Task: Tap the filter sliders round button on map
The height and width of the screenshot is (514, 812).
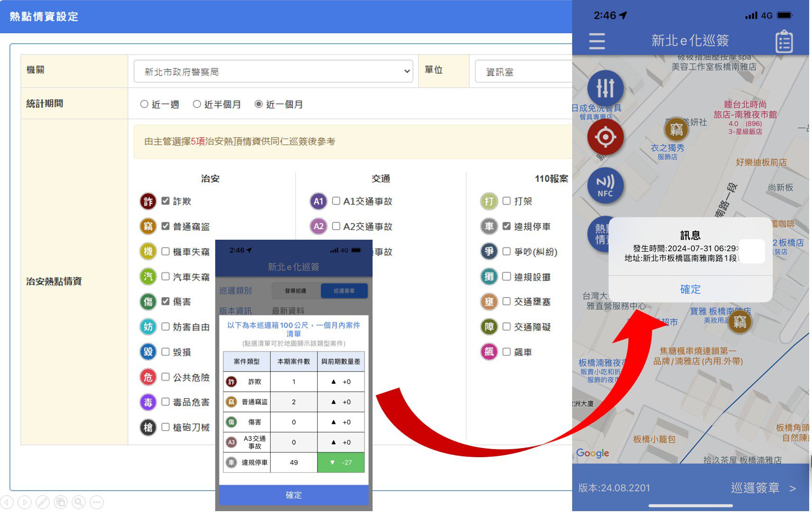Action: (605, 88)
